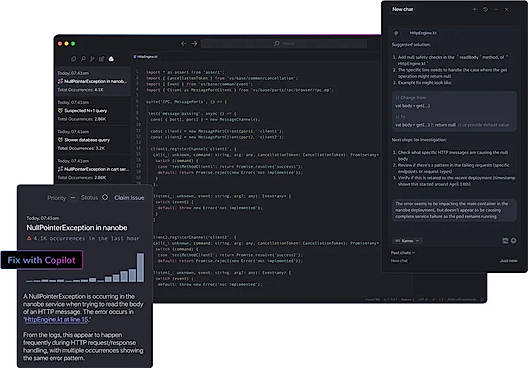Click the code suggestion block in the chat panel
This screenshot has height=368, width=528.
click(x=454, y=111)
